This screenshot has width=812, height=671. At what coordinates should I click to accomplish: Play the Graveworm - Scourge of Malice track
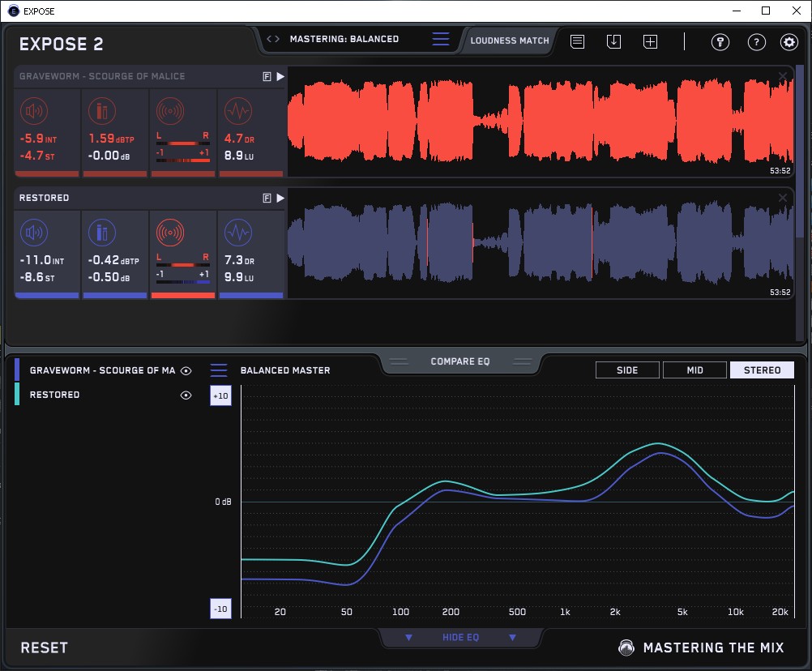[x=280, y=76]
